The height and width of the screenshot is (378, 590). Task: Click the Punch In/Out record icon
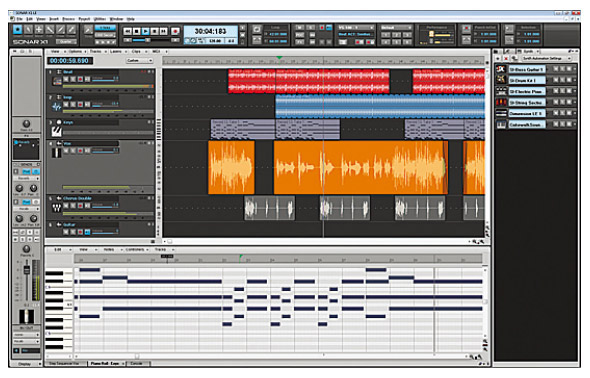[467, 29]
